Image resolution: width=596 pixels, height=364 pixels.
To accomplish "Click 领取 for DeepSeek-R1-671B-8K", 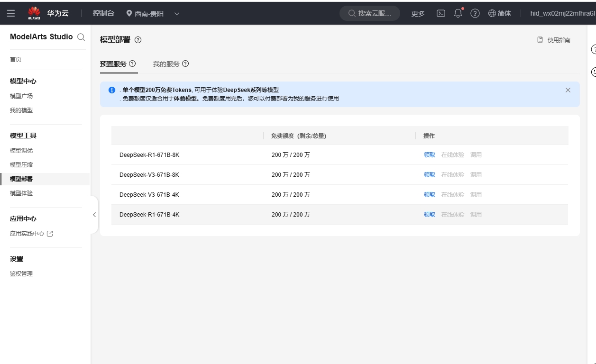I will click(429, 155).
